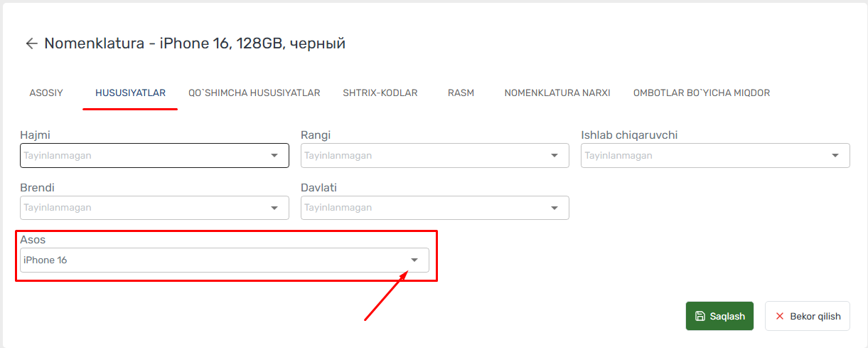Click the Ishlab chiqaruvchi input field
This screenshot has height=348, width=868.
click(x=715, y=156)
